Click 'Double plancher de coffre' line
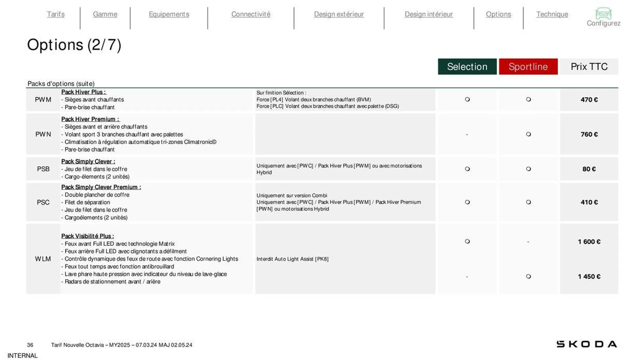 95,195
